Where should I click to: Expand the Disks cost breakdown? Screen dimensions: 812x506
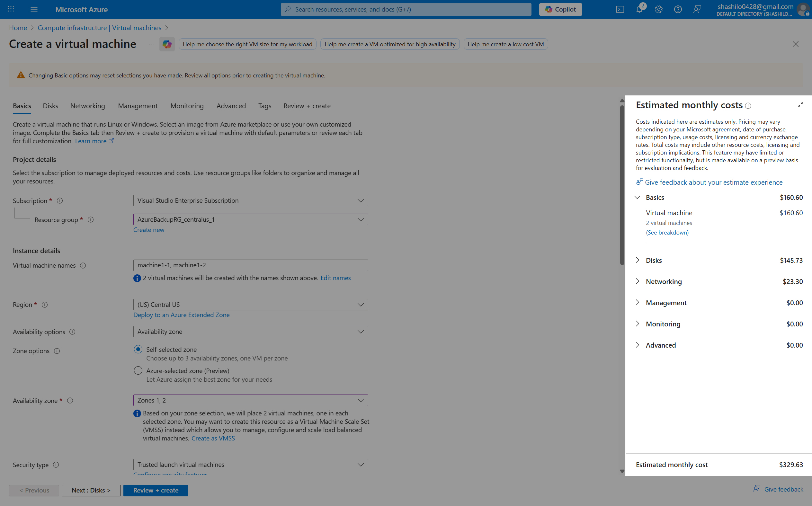coord(638,260)
